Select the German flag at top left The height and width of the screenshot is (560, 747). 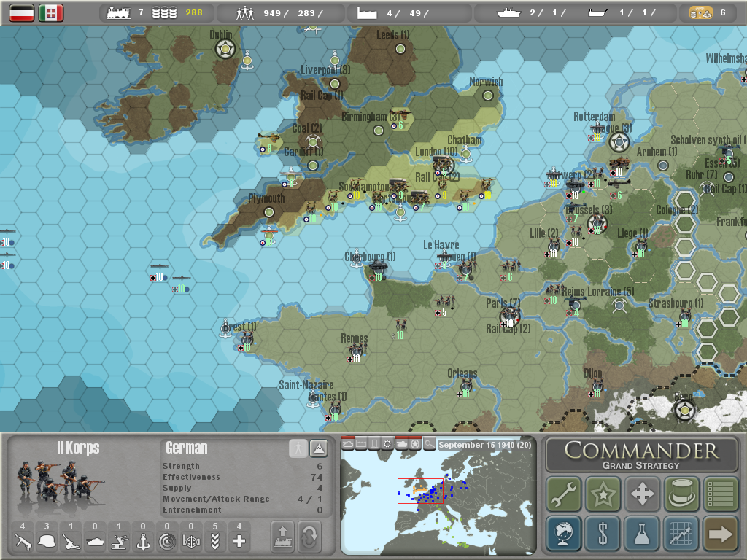pos(22,12)
